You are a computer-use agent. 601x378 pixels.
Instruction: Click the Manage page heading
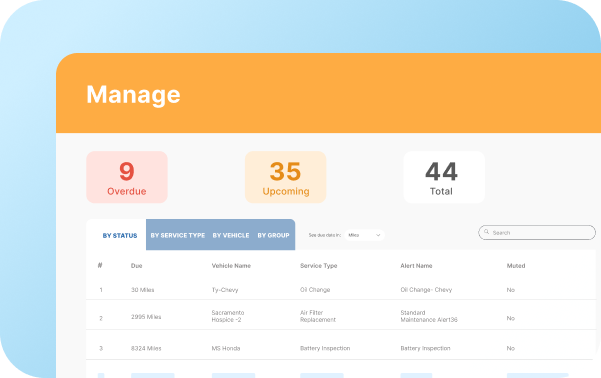(x=133, y=95)
